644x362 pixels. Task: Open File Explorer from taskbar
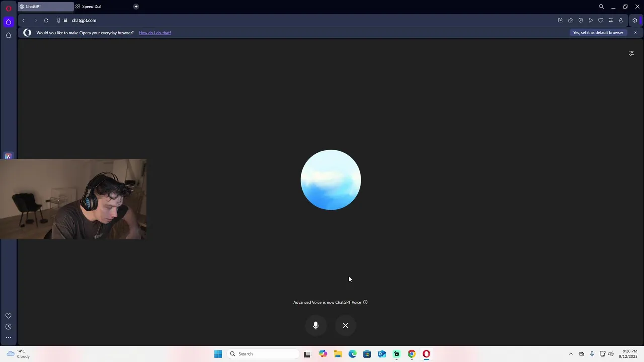point(338,354)
